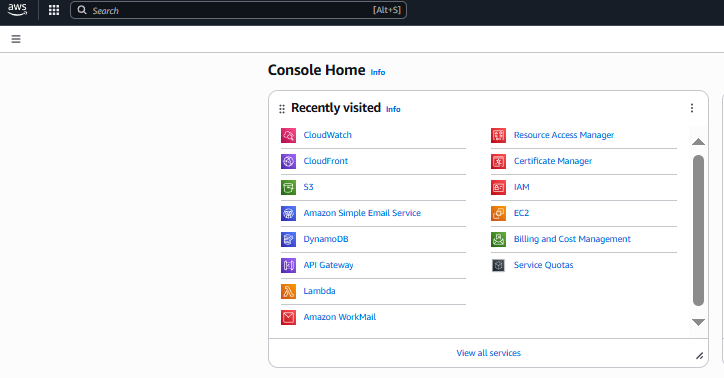Click the Resource Access Manager icon

[499, 136]
